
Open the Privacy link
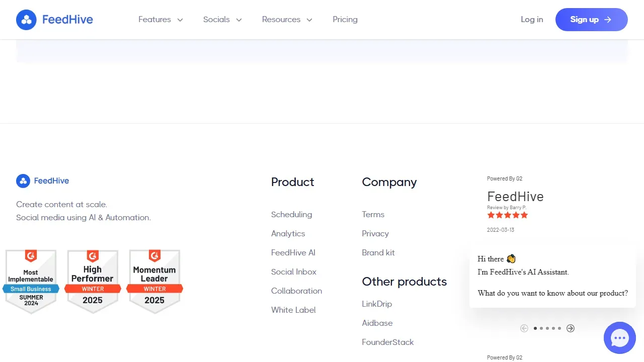[375, 233]
